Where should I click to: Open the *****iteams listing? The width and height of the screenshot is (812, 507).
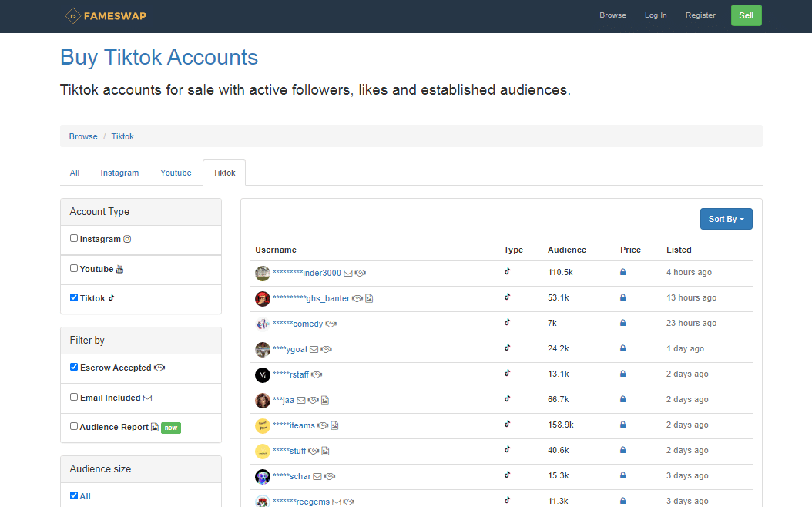(x=294, y=425)
